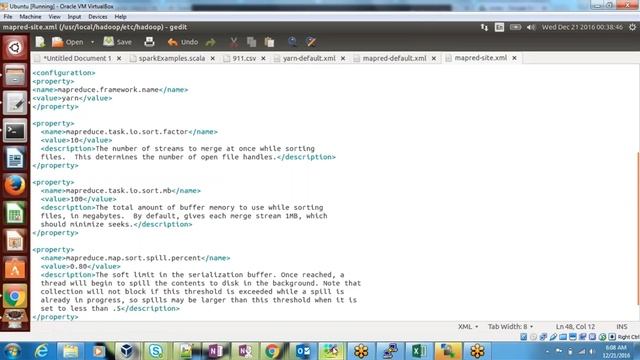Paste from clipboard icon
Image resolution: width=640 pixels, height=360 pixels.
(269, 42)
